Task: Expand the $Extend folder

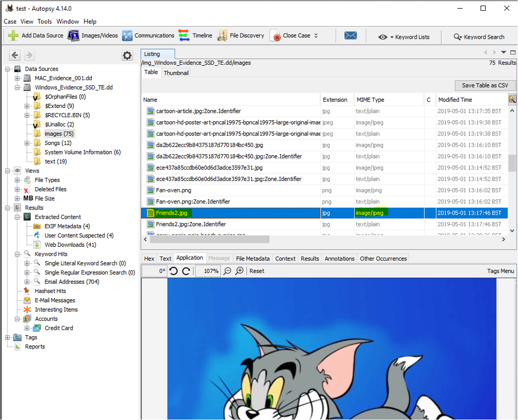Action: [x=27, y=106]
